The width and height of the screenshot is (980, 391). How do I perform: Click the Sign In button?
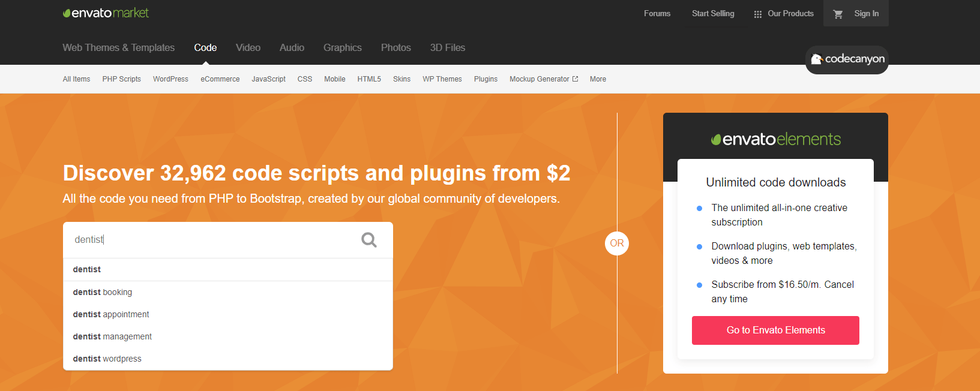(867, 13)
